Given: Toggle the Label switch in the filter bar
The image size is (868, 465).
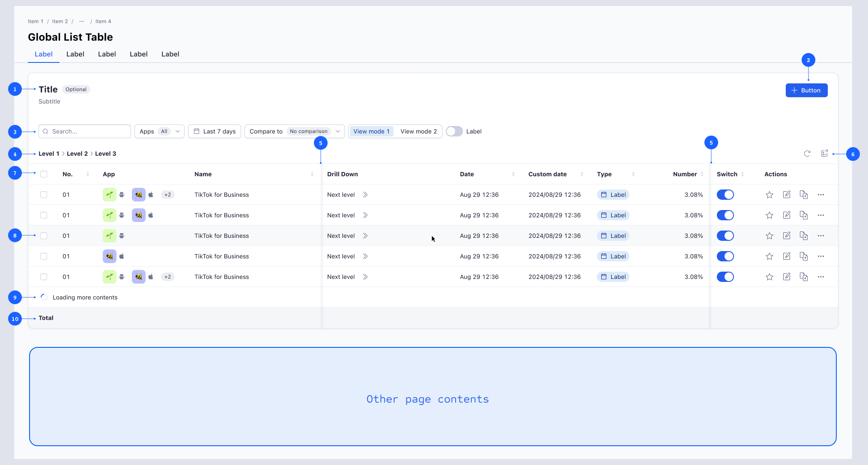Looking at the screenshot, I should [454, 131].
